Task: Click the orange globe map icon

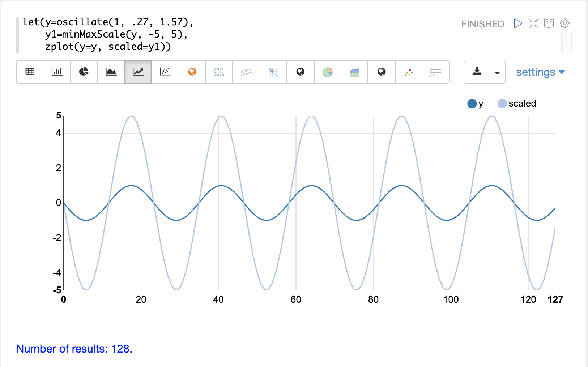Action: (x=192, y=72)
